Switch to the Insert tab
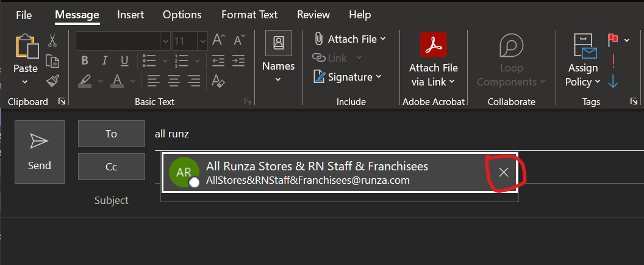644x265 pixels. pyautogui.click(x=131, y=15)
